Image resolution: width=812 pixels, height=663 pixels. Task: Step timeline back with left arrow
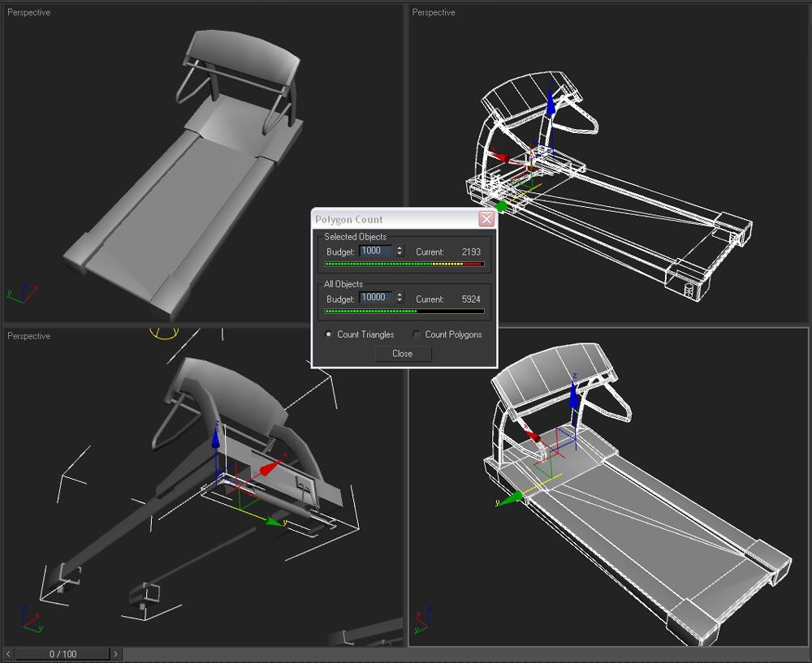point(8,654)
